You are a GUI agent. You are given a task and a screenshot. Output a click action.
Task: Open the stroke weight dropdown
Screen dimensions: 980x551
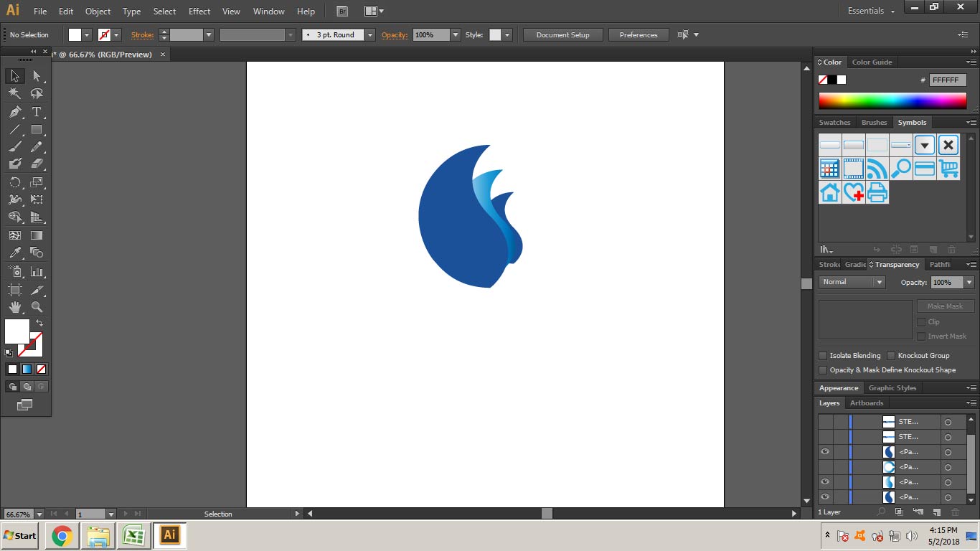click(x=209, y=34)
